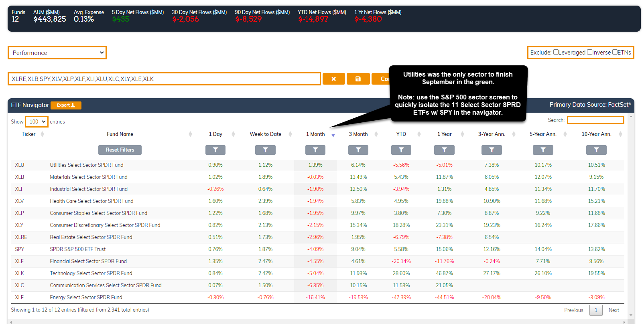This screenshot has width=644, height=324.
Task: Click the partially hidden orange Co... button
Action: [x=380, y=79]
